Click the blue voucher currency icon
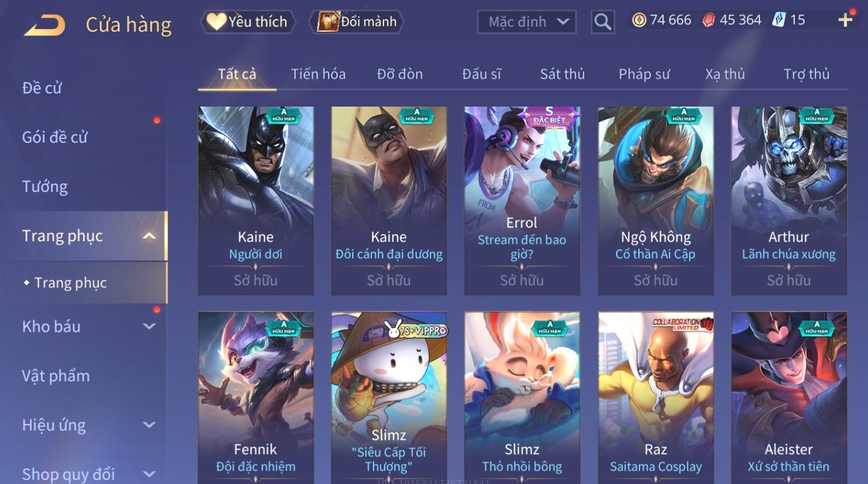Viewport: 868px width, 484px height. point(779,20)
